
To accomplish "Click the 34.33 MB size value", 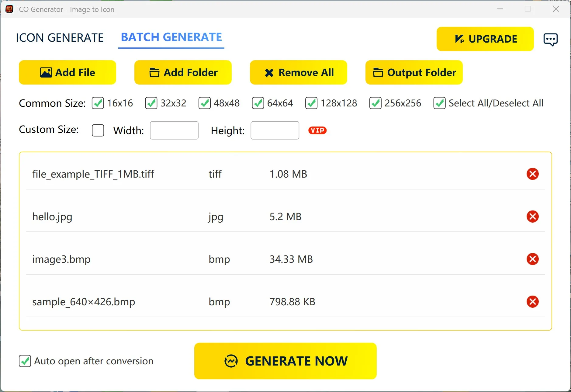I will pos(291,259).
